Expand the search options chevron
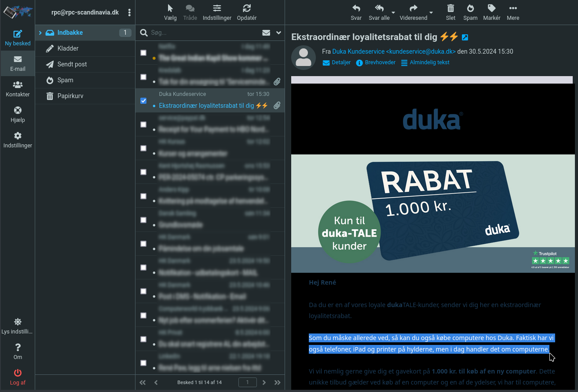The image size is (578, 392). (278, 33)
